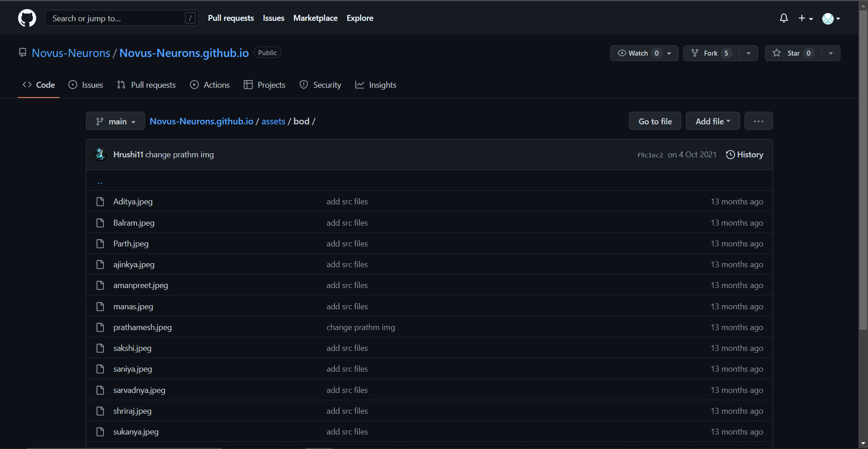Screen dimensions: 868x449
Task: Click the GitHub logo
Action: point(27,18)
